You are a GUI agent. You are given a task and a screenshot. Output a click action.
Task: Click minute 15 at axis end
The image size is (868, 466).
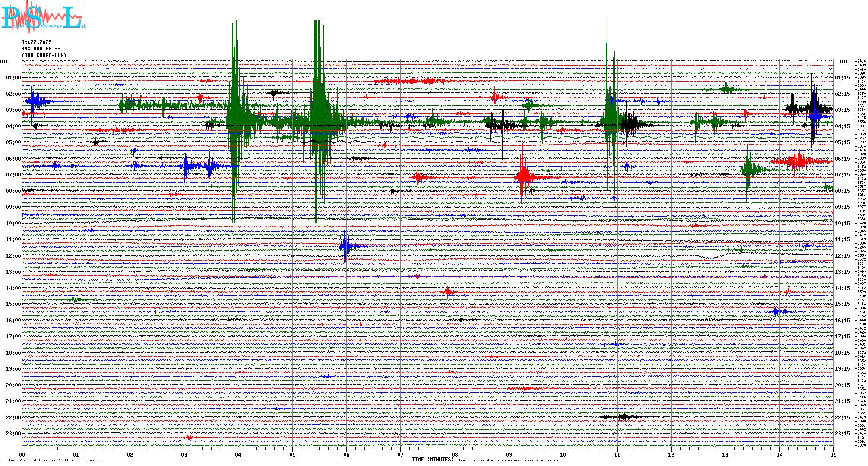pos(833,455)
